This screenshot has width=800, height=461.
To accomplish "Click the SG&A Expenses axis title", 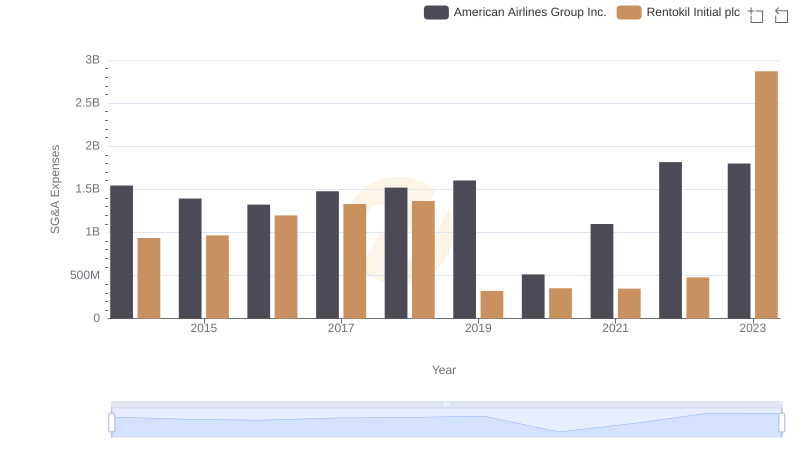I will [x=55, y=189].
